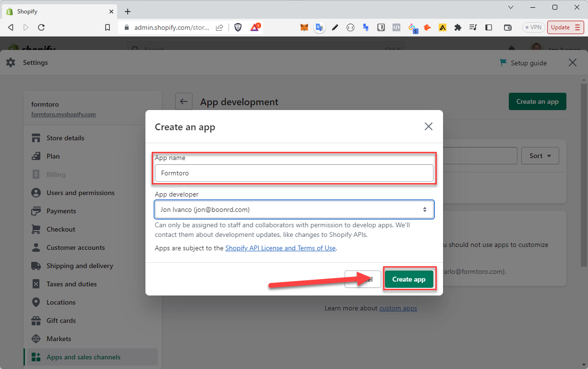Click the share icon in address bar
This screenshot has height=369, width=588.
[x=219, y=27]
